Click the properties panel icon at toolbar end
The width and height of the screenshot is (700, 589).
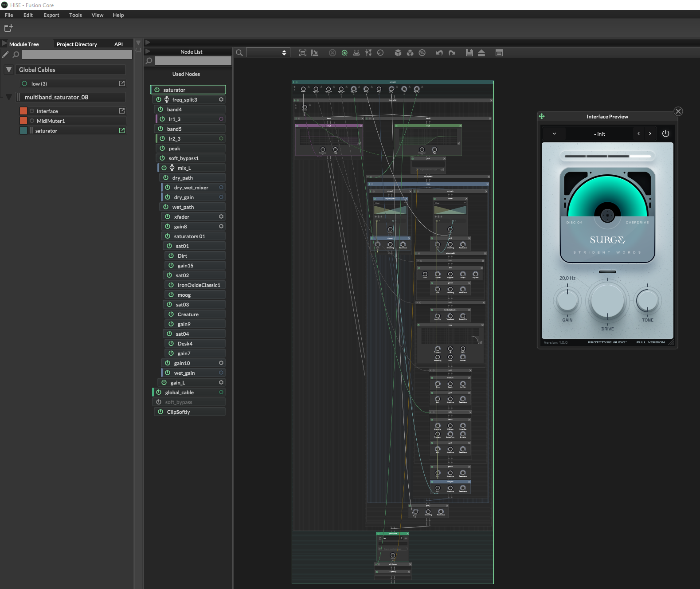click(499, 53)
